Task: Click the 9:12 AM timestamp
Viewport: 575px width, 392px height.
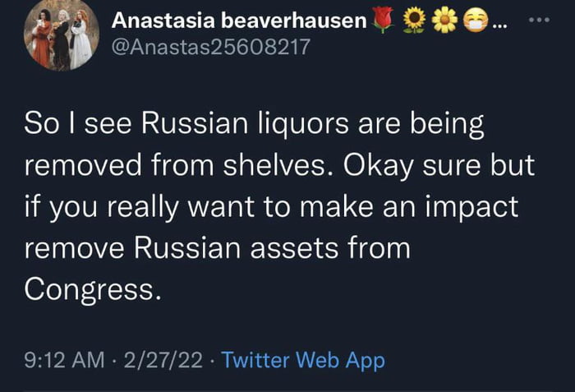Action: pyautogui.click(x=64, y=359)
